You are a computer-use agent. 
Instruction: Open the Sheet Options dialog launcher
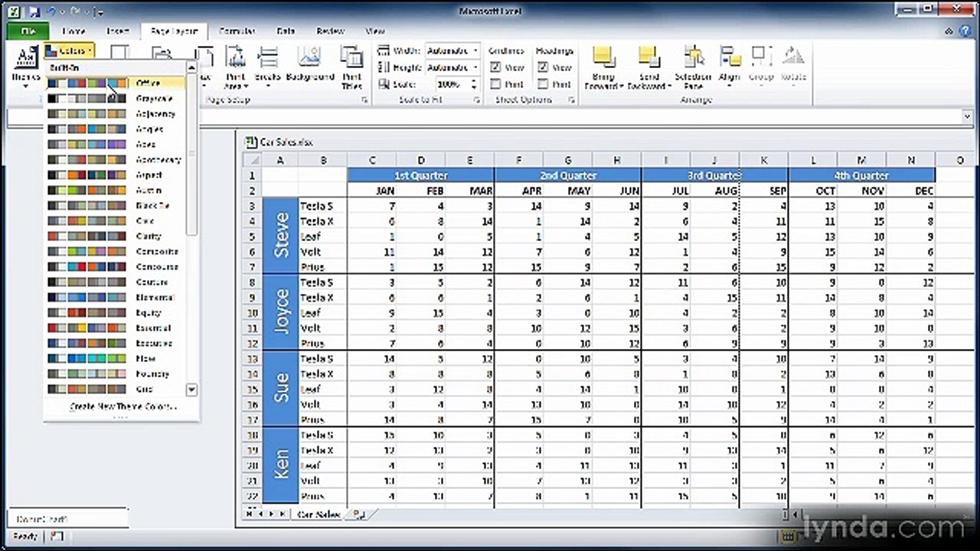point(571,100)
